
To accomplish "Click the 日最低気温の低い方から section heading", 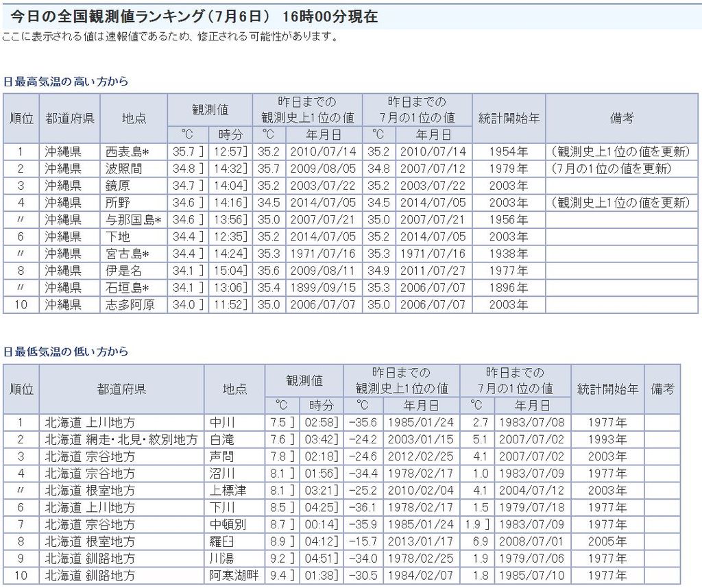I will tap(66, 352).
